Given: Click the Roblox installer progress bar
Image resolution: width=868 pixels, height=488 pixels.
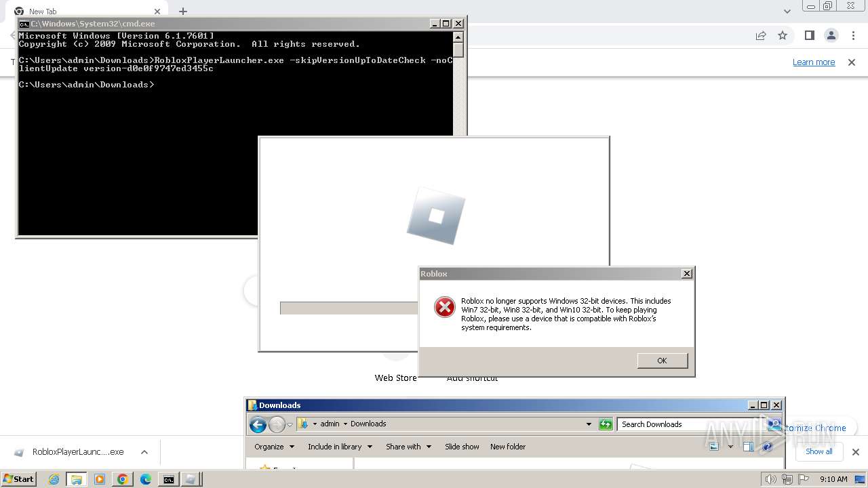Looking at the screenshot, I should [349, 308].
